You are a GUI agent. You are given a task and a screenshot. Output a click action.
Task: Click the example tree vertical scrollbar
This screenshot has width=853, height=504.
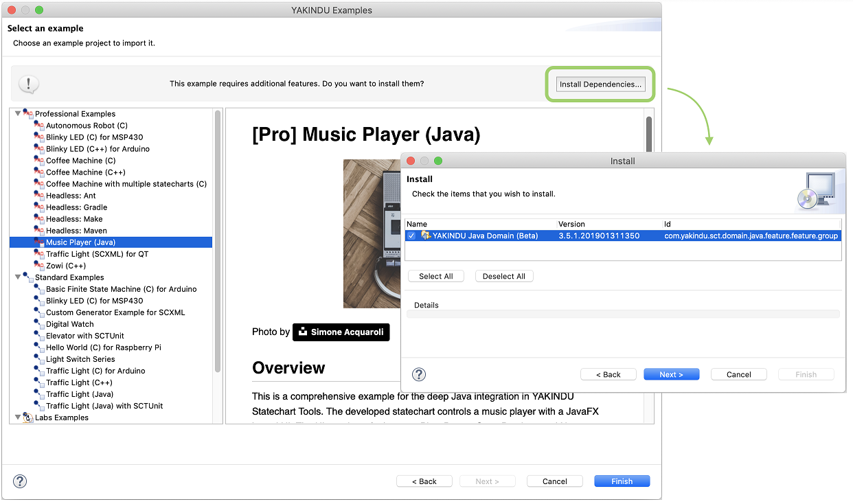click(218, 240)
